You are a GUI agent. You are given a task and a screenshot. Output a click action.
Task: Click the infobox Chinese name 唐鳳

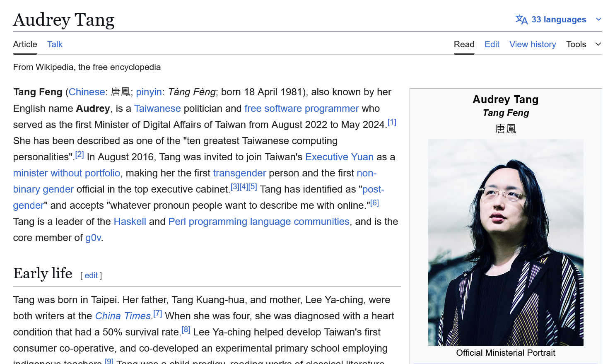coord(506,129)
